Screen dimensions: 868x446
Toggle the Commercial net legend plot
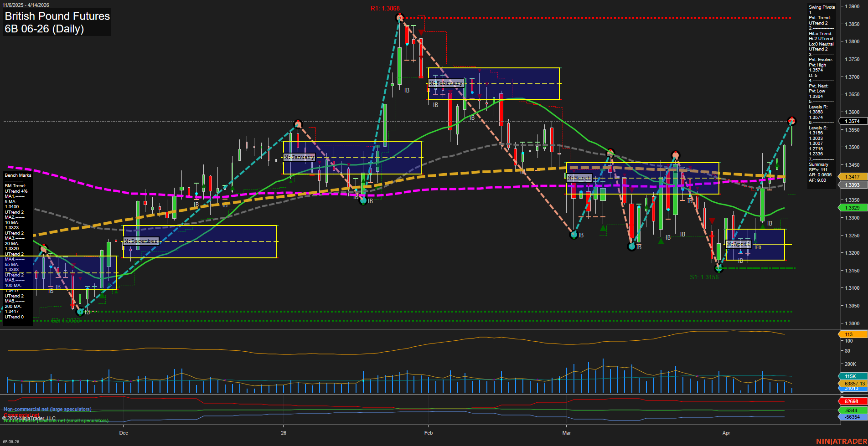[x=21, y=415]
